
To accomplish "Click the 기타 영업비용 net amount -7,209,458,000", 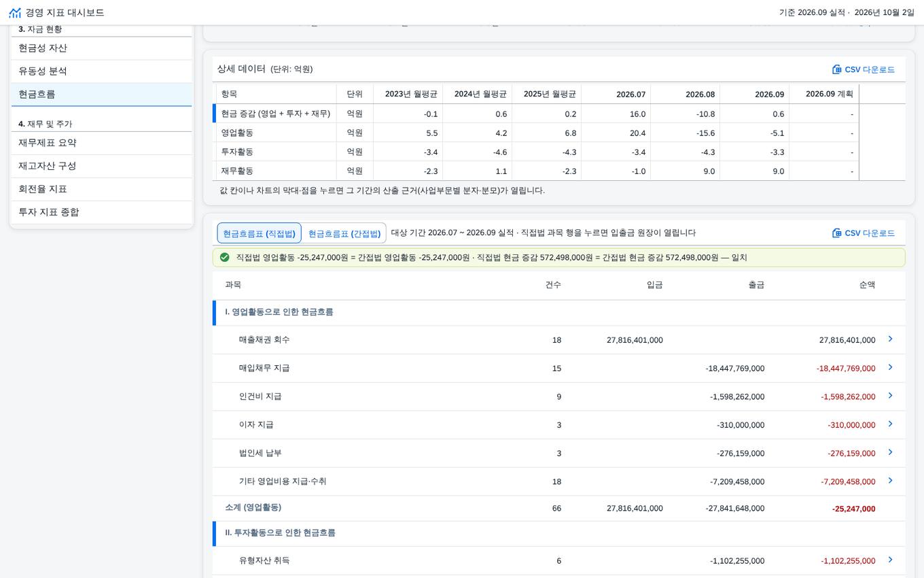I will [x=848, y=481].
